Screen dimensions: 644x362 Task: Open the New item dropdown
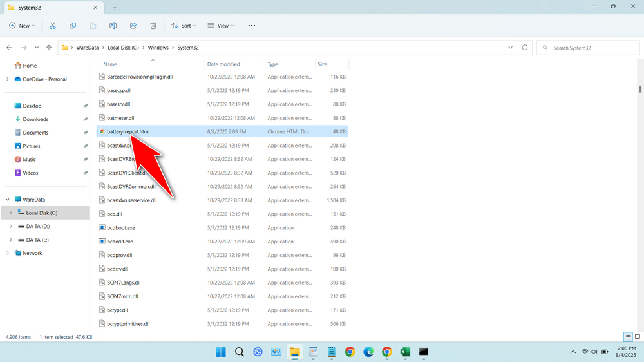[22, 26]
